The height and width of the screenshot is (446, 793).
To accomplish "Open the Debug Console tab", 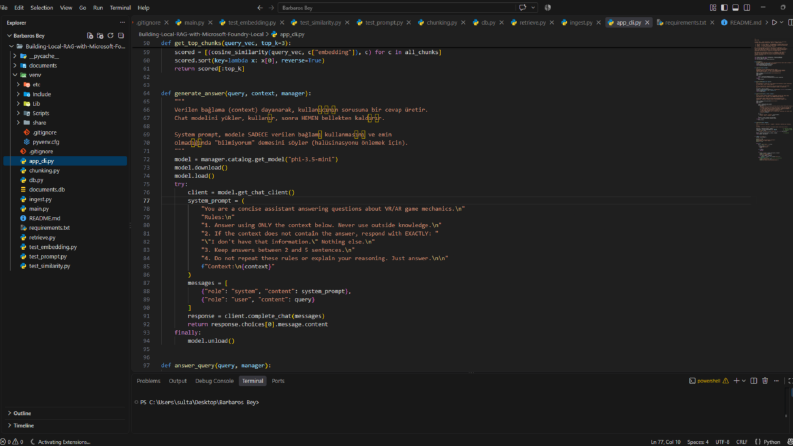I will (214, 381).
